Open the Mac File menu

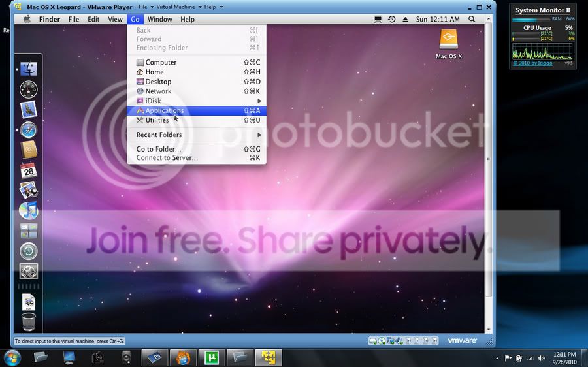pyautogui.click(x=73, y=19)
